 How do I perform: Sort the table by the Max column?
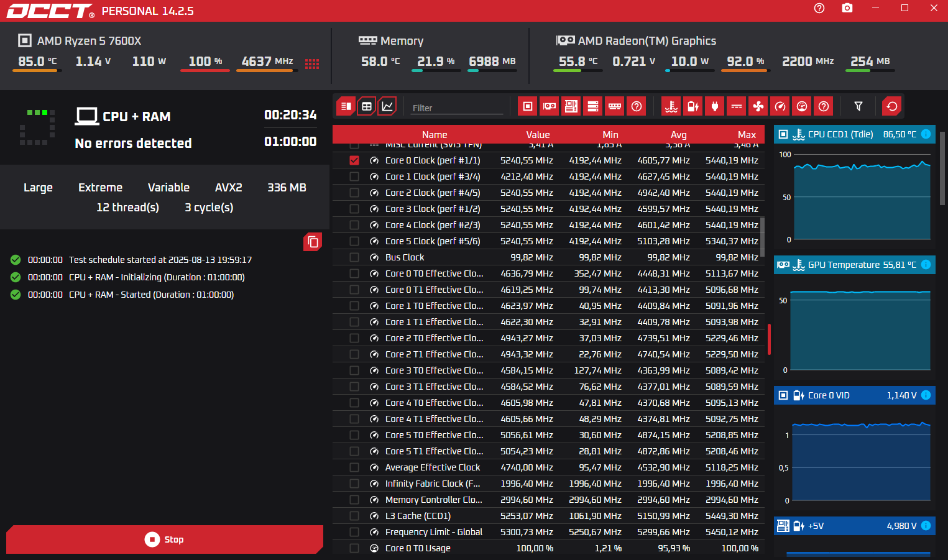(747, 134)
